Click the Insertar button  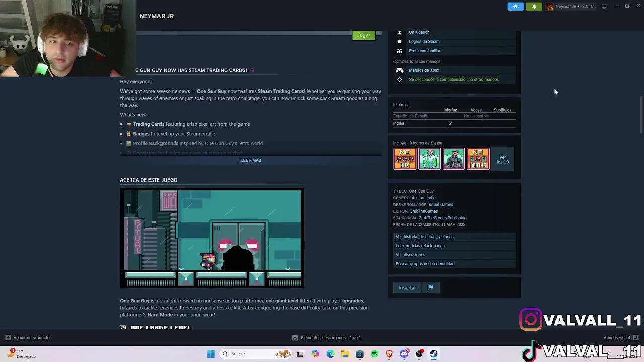[x=407, y=288]
